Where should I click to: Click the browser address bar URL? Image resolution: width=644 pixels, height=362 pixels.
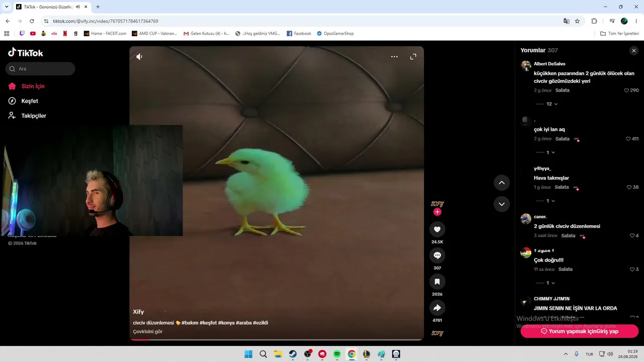(106, 21)
